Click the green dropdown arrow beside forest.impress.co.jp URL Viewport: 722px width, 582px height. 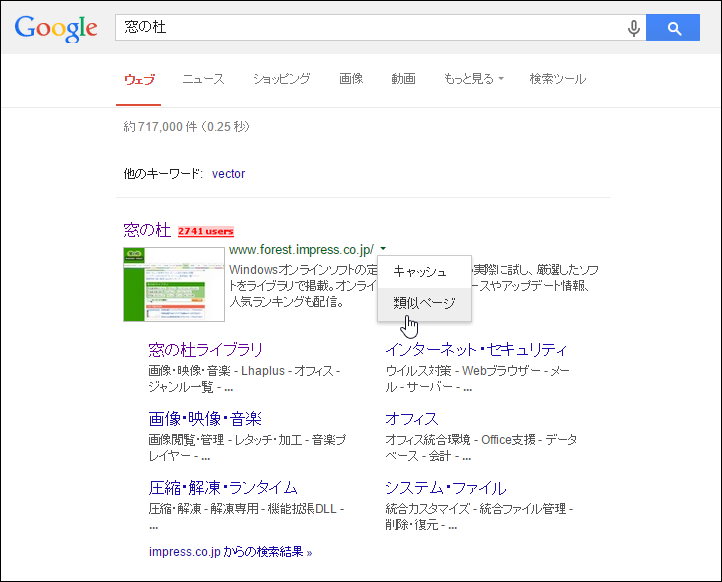tap(383, 249)
